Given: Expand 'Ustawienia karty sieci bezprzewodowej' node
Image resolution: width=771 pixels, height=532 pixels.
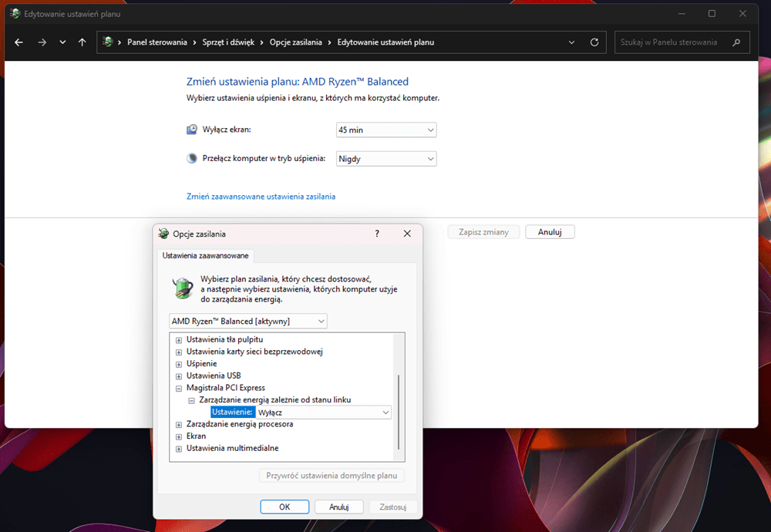Looking at the screenshot, I should [x=179, y=352].
